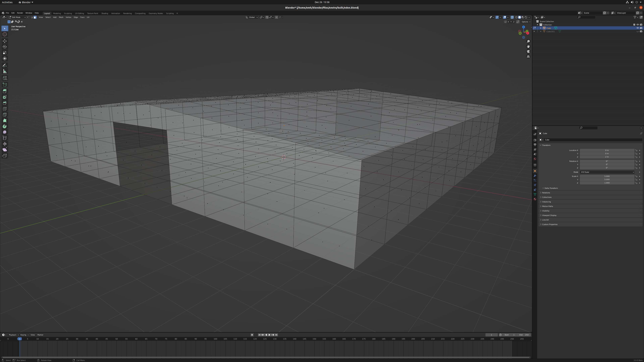The width and height of the screenshot is (644, 362).
Task: Toggle X-ray display in viewport header
Action: 512,17
